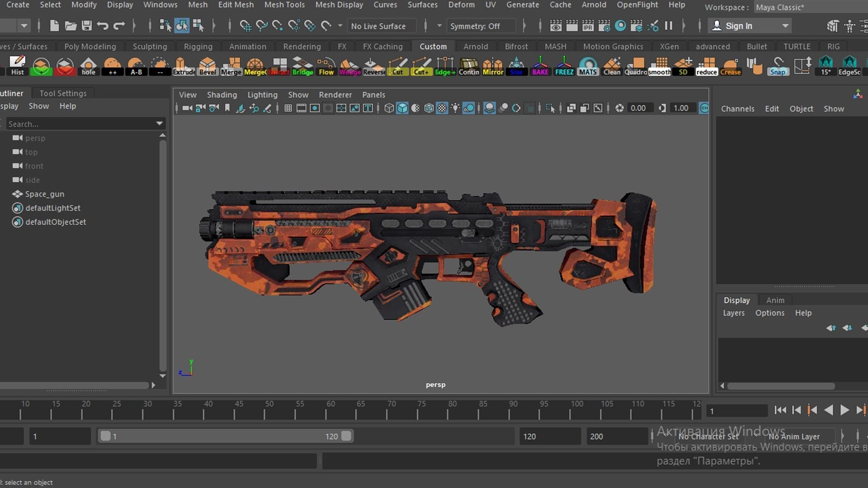
Task: Open the Symmetry: Off dropdown
Action: (x=481, y=26)
